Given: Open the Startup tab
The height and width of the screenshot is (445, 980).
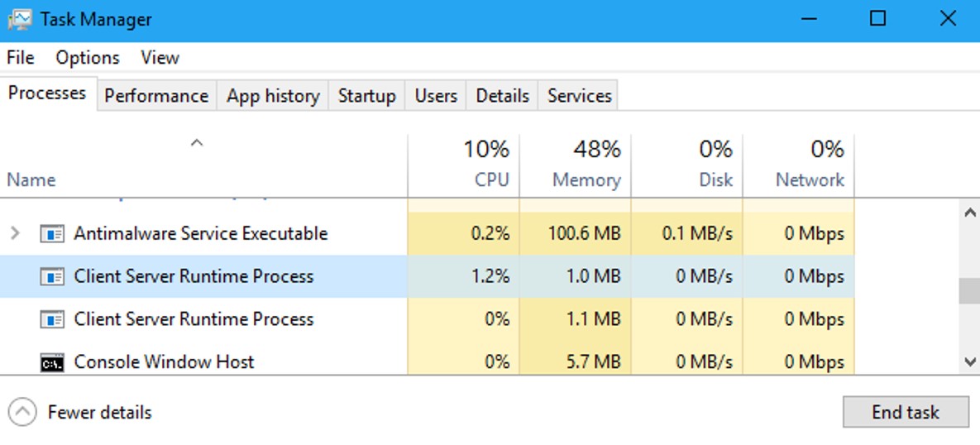Looking at the screenshot, I should pos(367,96).
